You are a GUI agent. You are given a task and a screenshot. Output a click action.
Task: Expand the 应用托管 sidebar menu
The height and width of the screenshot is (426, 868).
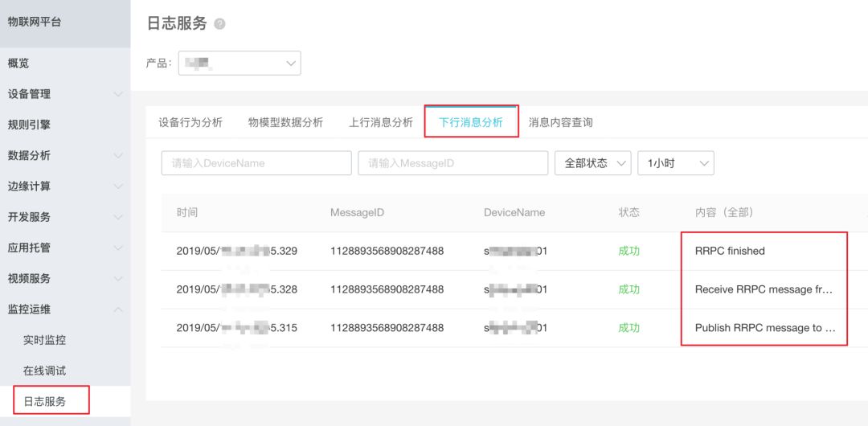[65, 248]
